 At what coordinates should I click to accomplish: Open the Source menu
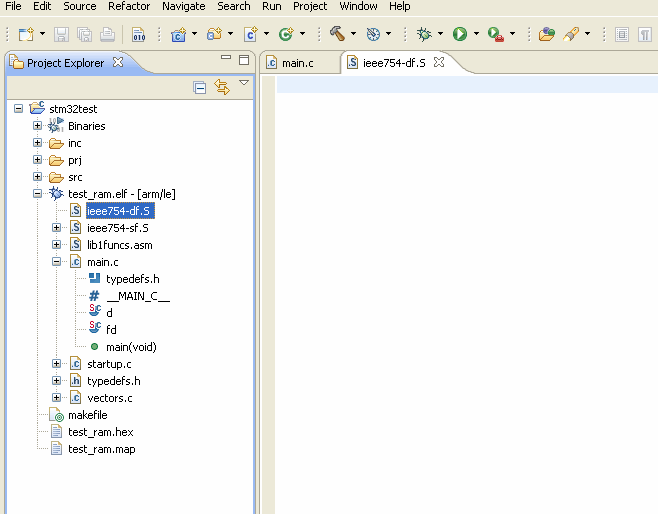point(80,6)
